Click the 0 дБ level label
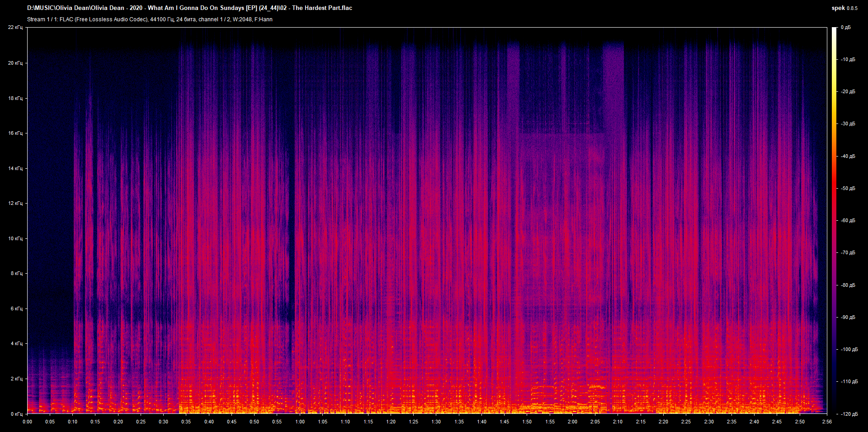 pyautogui.click(x=846, y=28)
